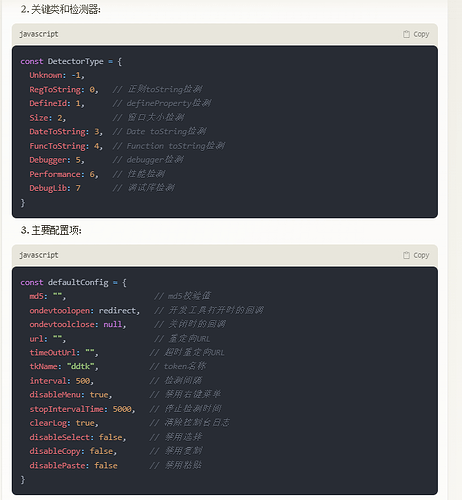
Task: Select heading '3. 主要配置项:'
Action: point(51,230)
